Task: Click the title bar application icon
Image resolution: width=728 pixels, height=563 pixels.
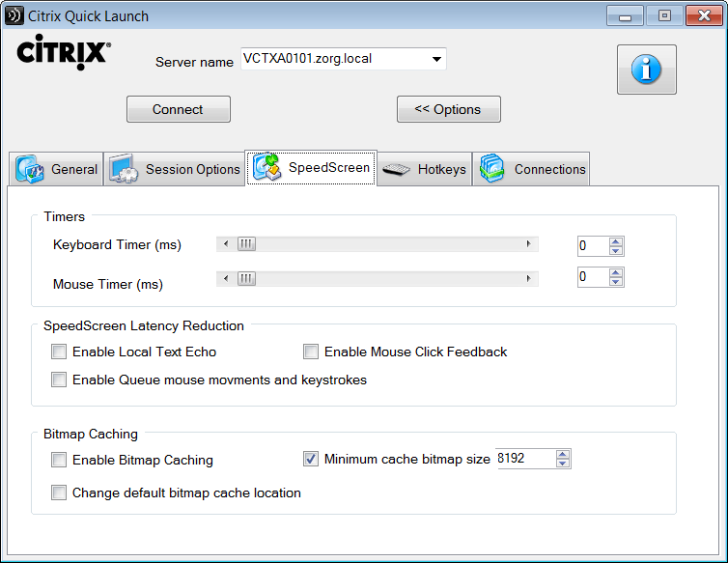Action: [14, 16]
